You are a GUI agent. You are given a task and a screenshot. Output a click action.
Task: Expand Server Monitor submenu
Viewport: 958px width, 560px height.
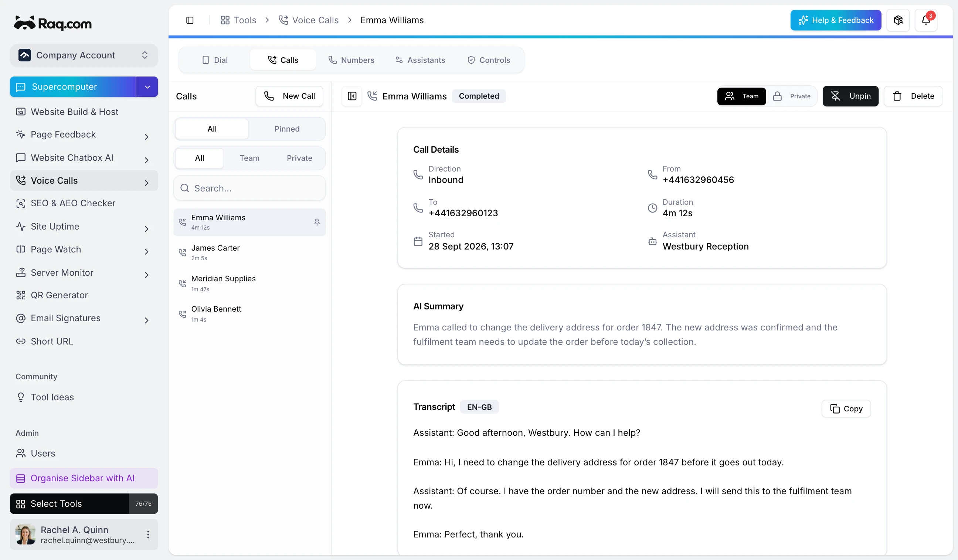click(146, 275)
